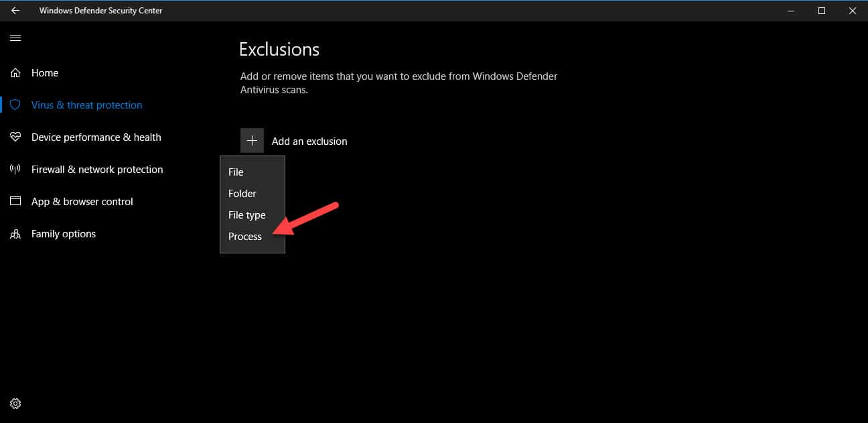Open Firewall & network protection page
The width and height of the screenshot is (868, 423).
(97, 170)
